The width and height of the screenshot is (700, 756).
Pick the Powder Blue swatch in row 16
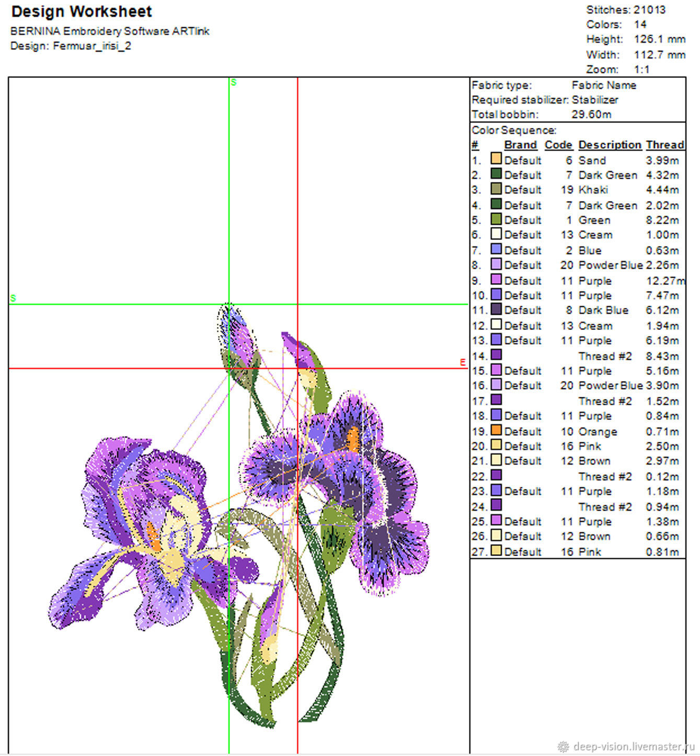pos(496,384)
